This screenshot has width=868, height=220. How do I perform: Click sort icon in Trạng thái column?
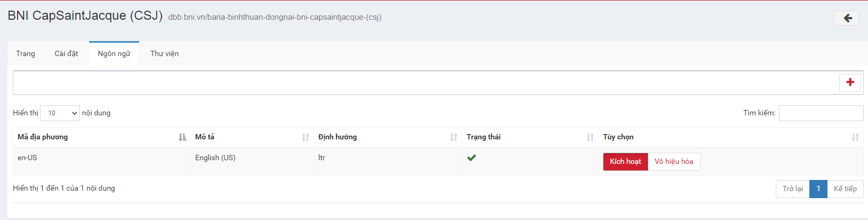pyautogui.click(x=590, y=137)
